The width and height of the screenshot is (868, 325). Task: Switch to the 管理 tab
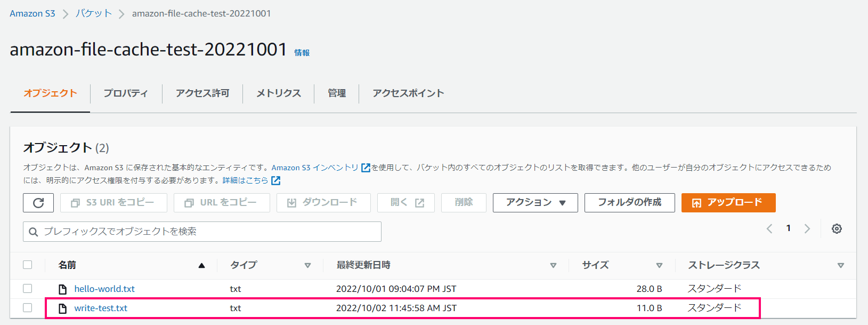tap(337, 93)
